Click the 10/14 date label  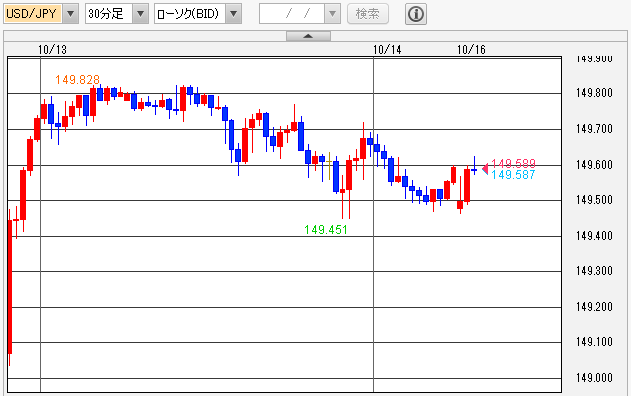pos(387,50)
